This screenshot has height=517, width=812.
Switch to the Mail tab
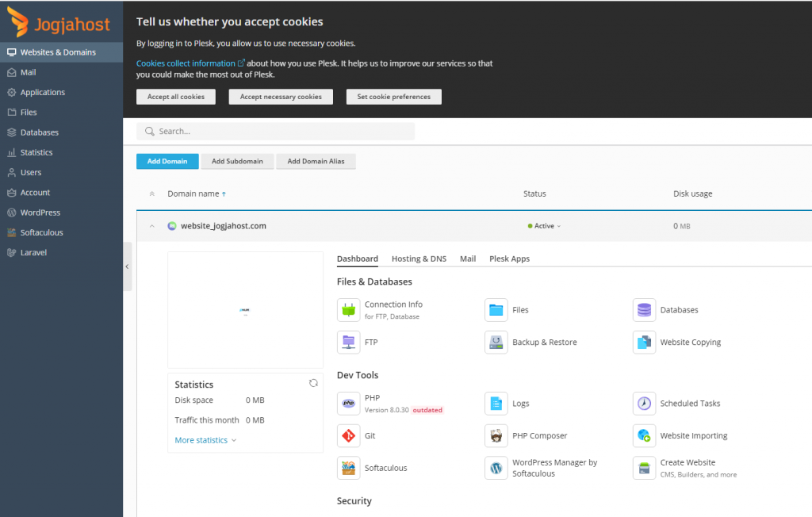click(468, 258)
